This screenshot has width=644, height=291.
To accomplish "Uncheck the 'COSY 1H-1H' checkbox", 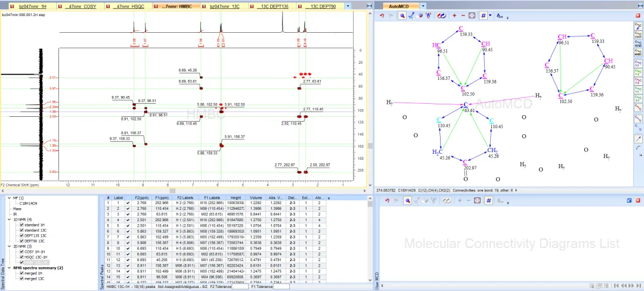I will (x=21, y=252).
